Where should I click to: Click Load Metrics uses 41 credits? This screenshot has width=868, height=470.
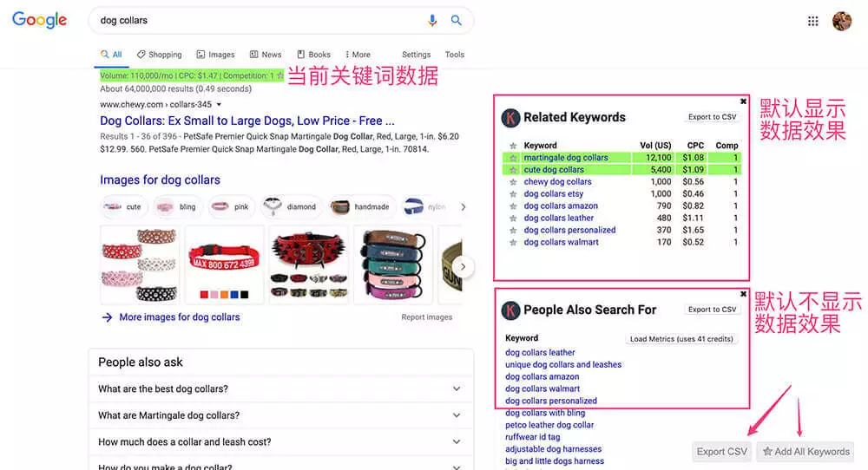tap(681, 339)
